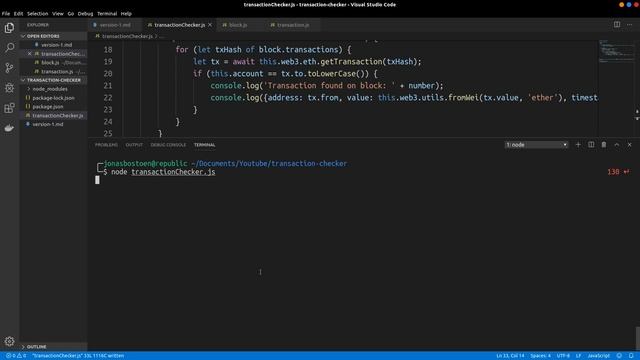Collapse the TRANSACTION-CHECKER folder section
The height and width of the screenshot is (360, 640).
click(53, 80)
